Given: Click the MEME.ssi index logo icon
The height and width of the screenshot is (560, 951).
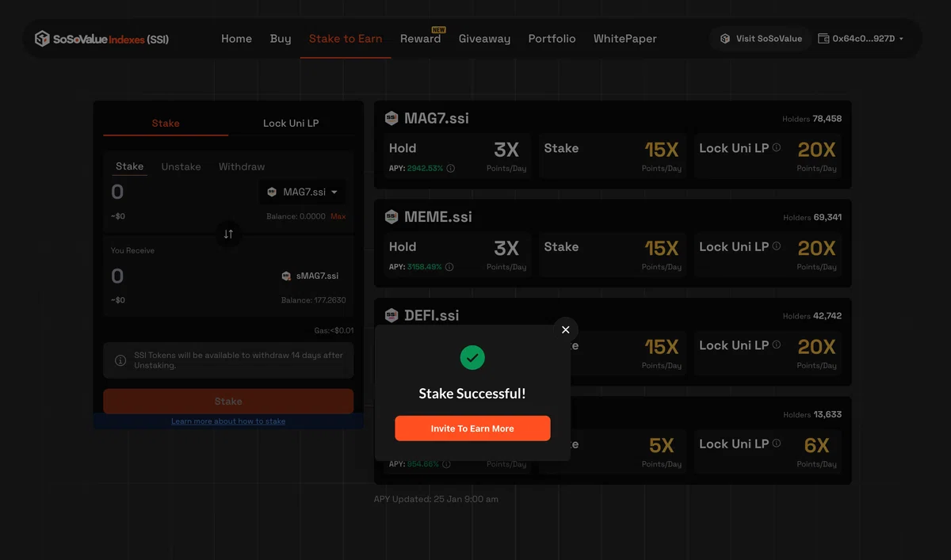Looking at the screenshot, I should [x=391, y=217].
